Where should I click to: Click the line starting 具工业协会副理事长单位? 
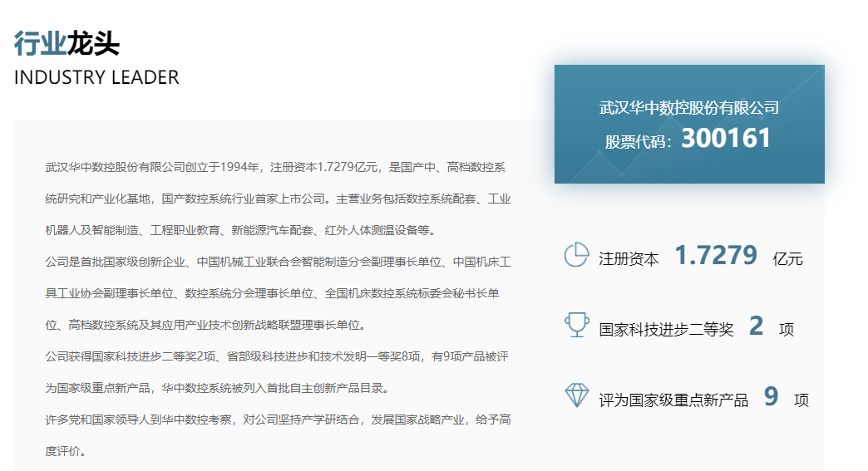tap(273, 293)
